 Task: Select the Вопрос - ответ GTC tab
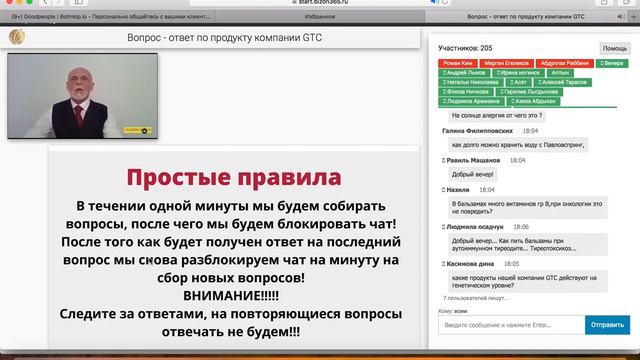526,17
